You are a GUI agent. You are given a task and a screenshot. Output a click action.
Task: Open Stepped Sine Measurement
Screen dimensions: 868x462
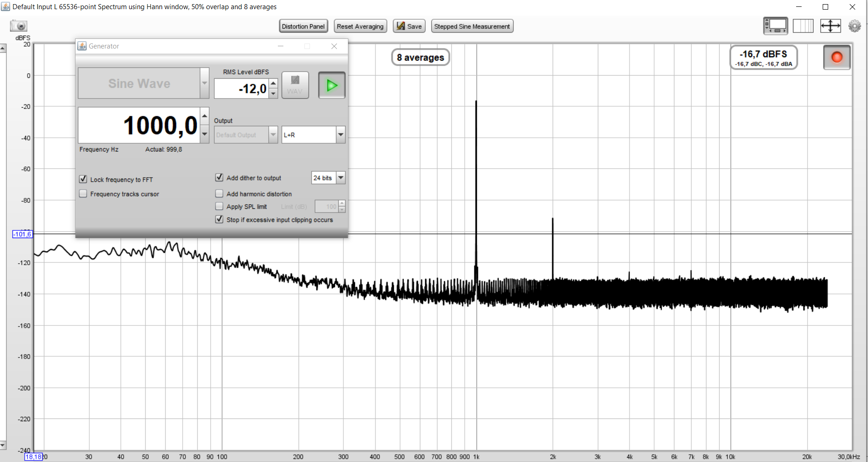coord(472,26)
